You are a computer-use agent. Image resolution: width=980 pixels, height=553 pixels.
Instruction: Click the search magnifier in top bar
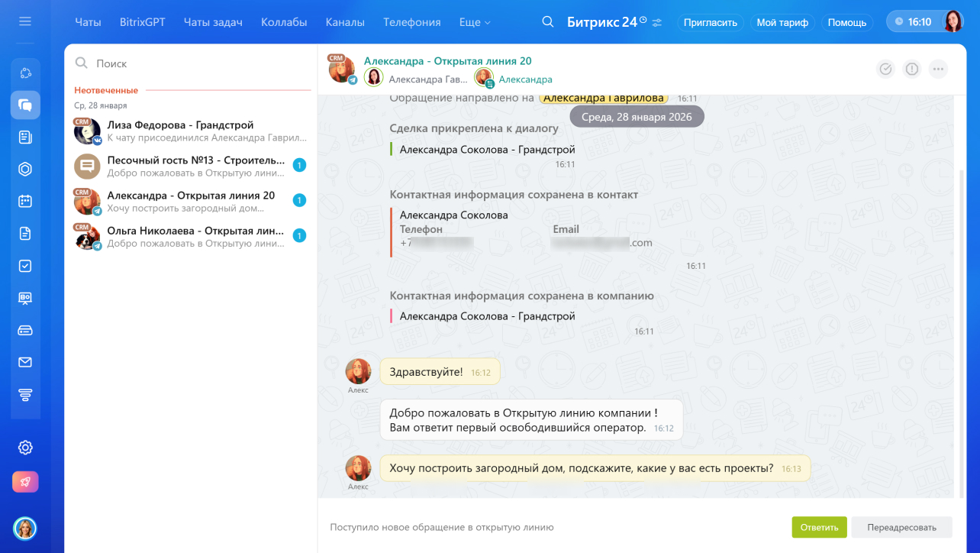(x=547, y=22)
